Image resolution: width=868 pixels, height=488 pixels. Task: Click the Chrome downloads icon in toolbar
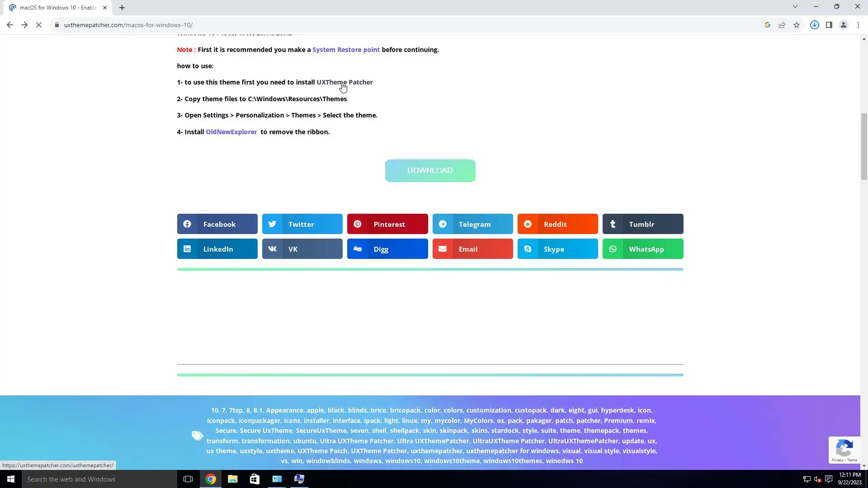pyautogui.click(x=814, y=25)
